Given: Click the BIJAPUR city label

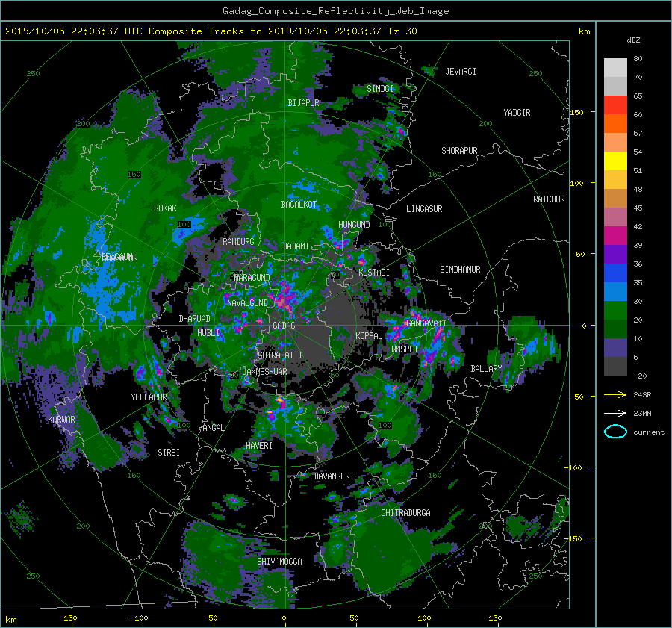Looking at the screenshot, I should (x=303, y=103).
